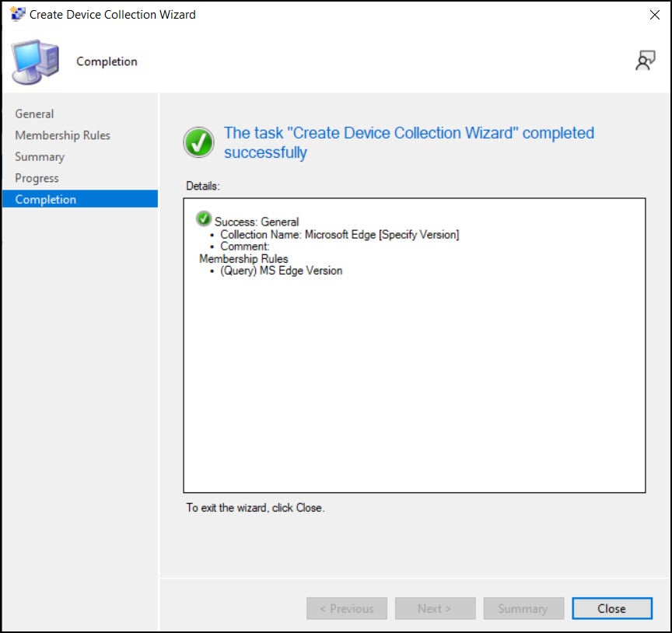Image resolution: width=672 pixels, height=633 pixels.
Task: Click the 'completed successfully' headline text
Action: point(409,143)
